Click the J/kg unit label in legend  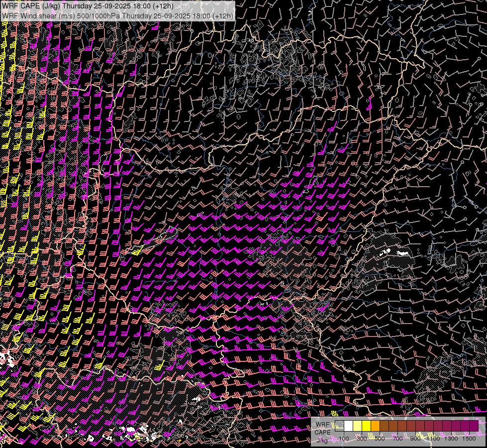[322, 440]
